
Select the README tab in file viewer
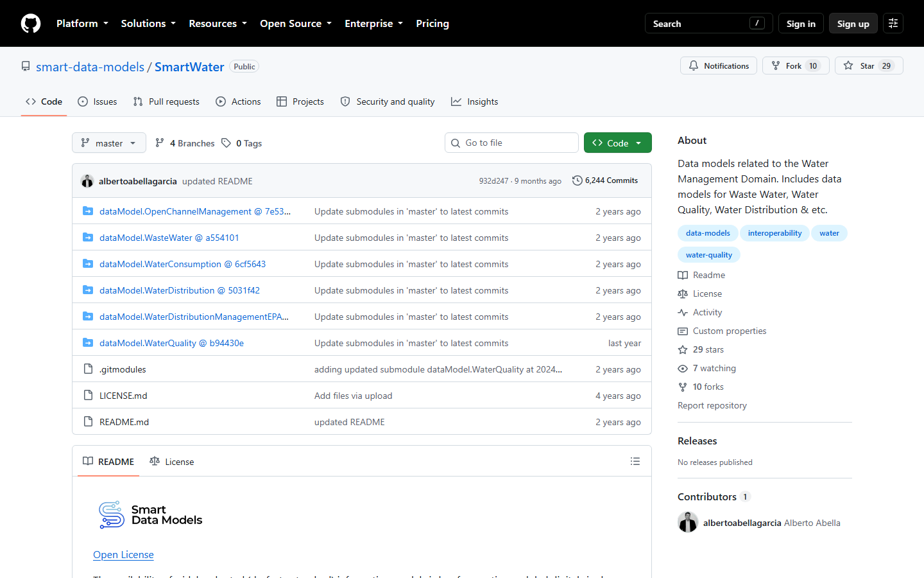(108, 461)
